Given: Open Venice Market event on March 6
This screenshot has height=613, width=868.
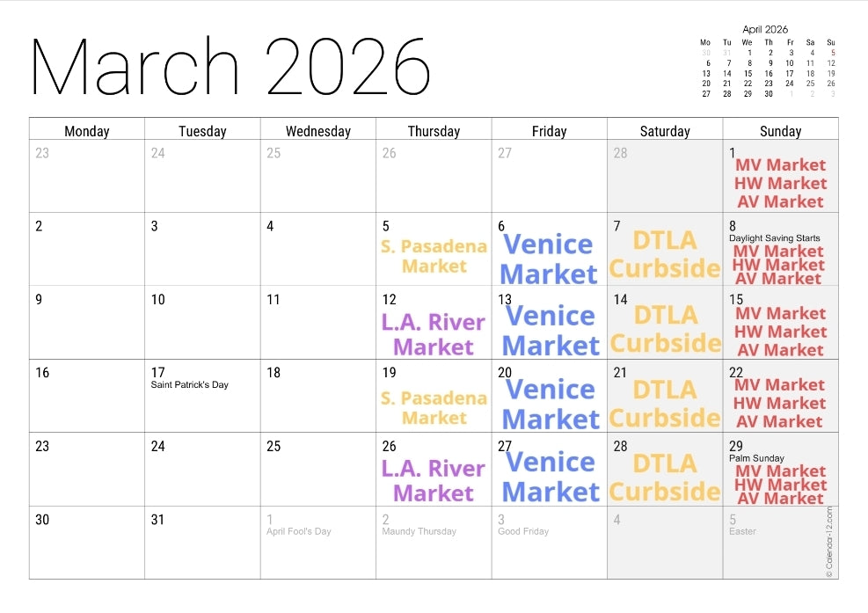Looking at the screenshot, I should 550,259.
